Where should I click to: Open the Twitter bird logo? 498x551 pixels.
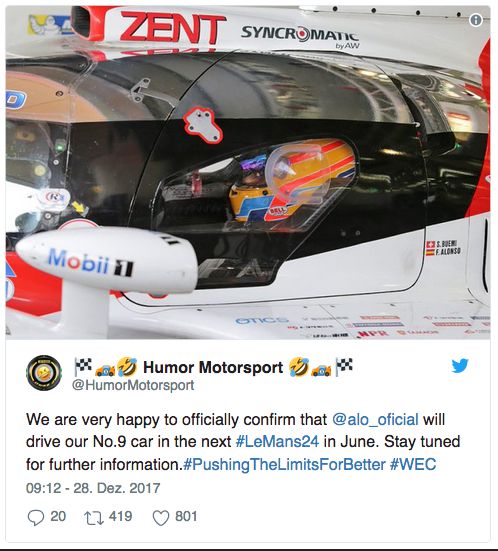[x=460, y=365]
